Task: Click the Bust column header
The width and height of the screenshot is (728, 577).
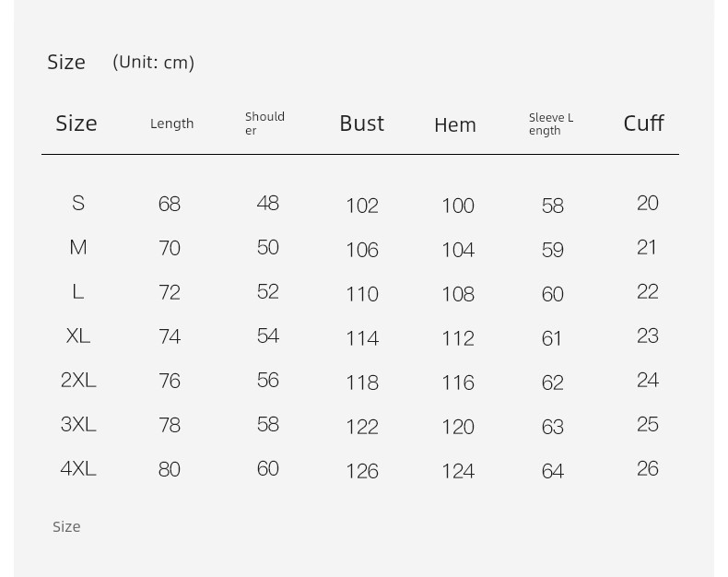Action: click(x=361, y=124)
